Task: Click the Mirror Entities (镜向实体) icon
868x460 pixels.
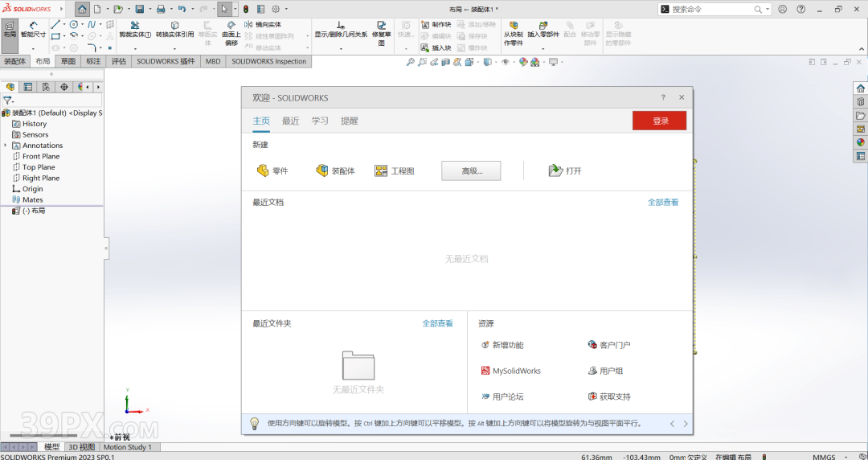Action: (248, 24)
